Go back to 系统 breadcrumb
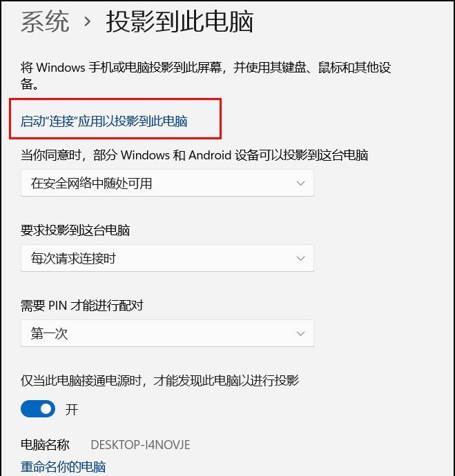This screenshot has width=455, height=476. 45,21
